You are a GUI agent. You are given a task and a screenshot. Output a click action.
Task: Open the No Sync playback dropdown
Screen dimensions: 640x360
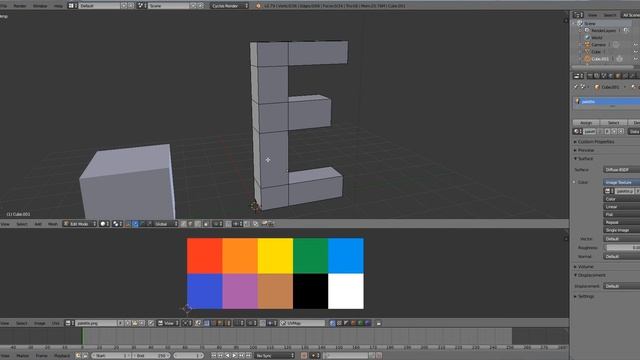click(x=274, y=356)
